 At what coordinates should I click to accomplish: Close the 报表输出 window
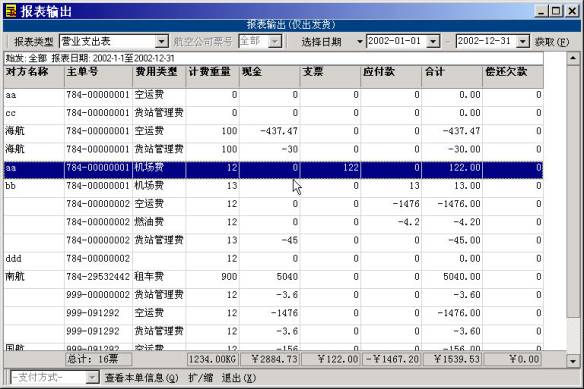(572, 11)
